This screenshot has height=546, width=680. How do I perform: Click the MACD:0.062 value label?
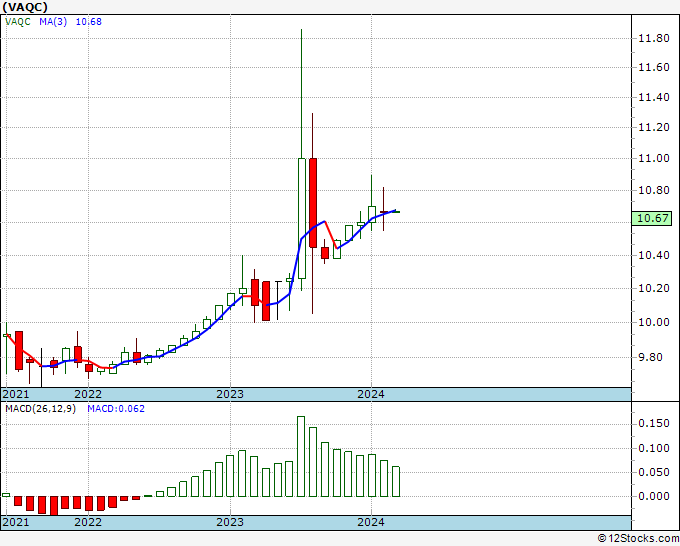click(x=116, y=409)
